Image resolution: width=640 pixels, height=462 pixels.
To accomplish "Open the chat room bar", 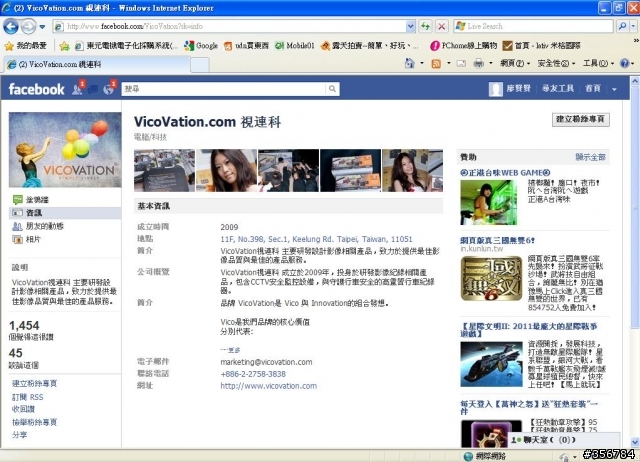I will coord(564,440).
